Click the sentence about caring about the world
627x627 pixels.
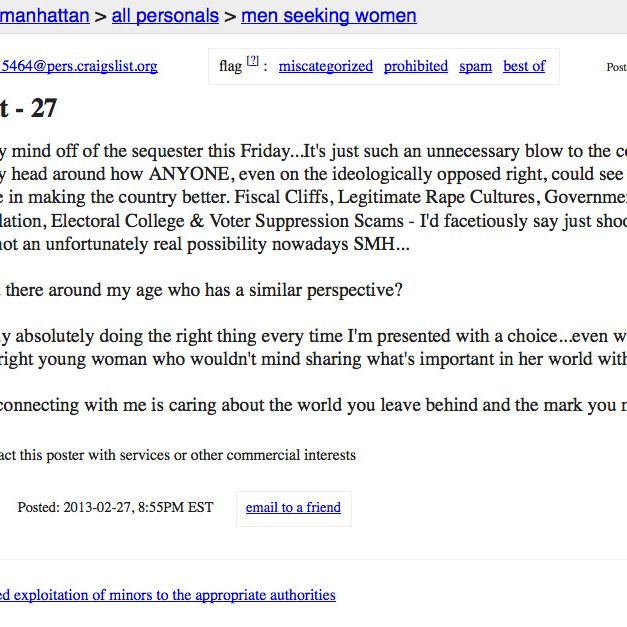click(x=314, y=405)
